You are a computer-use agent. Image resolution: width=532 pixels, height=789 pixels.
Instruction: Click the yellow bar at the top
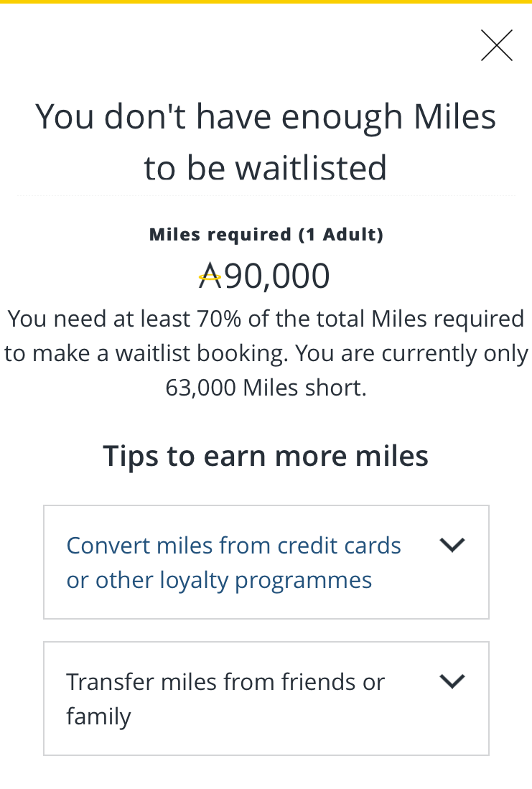266,2
